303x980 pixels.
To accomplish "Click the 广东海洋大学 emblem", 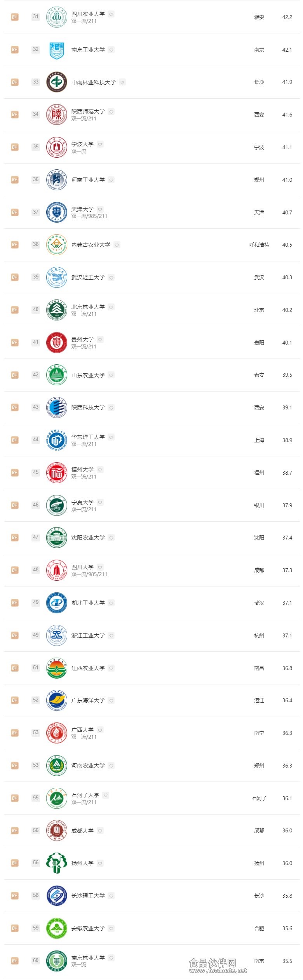I will pyautogui.click(x=57, y=700).
